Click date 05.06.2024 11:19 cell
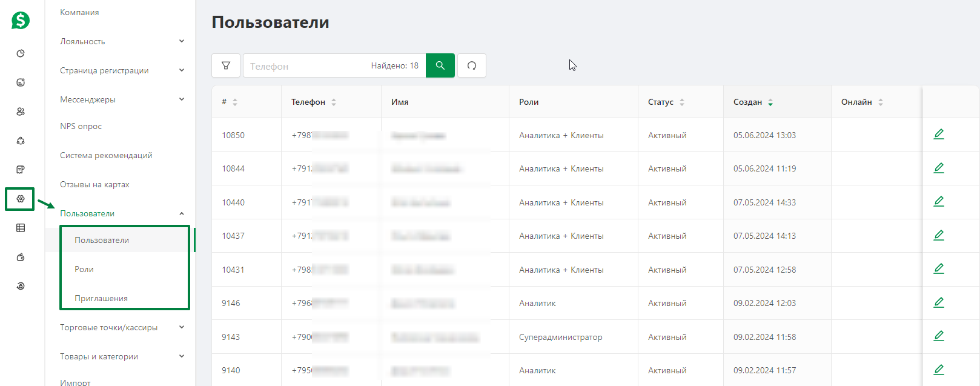The height and width of the screenshot is (386, 980). tap(764, 168)
